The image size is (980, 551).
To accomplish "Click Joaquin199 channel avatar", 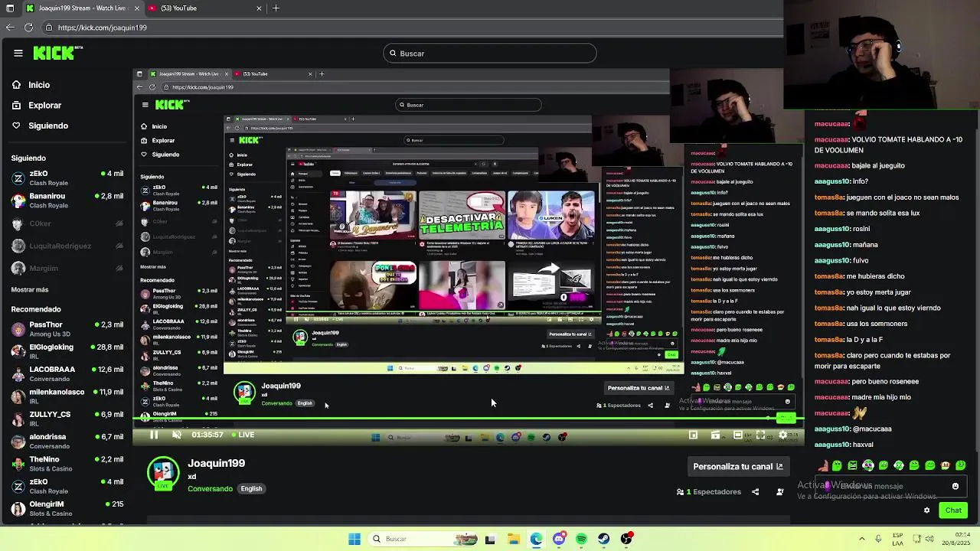I will click(163, 472).
